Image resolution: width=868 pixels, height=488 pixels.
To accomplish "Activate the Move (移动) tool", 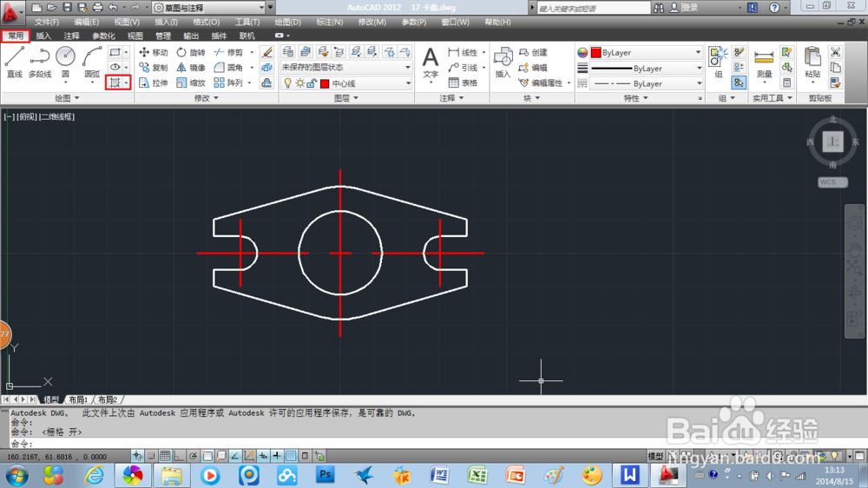I will pyautogui.click(x=154, y=52).
